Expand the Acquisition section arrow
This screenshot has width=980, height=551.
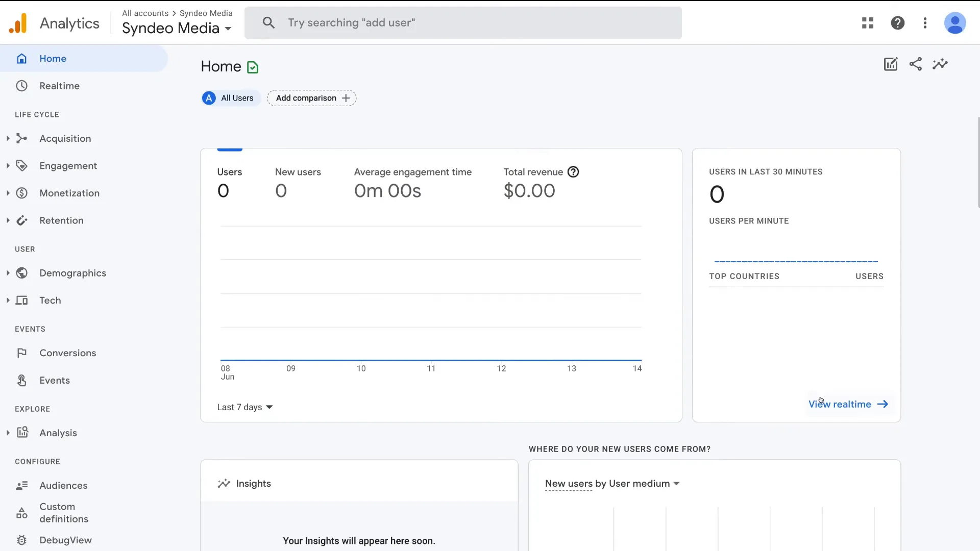[8, 138]
